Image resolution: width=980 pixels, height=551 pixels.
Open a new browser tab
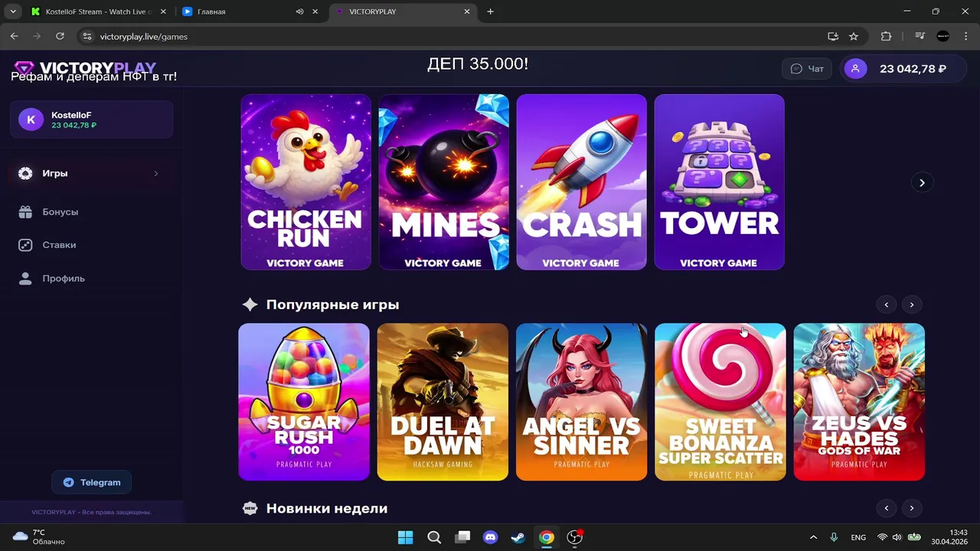tap(491, 11)
